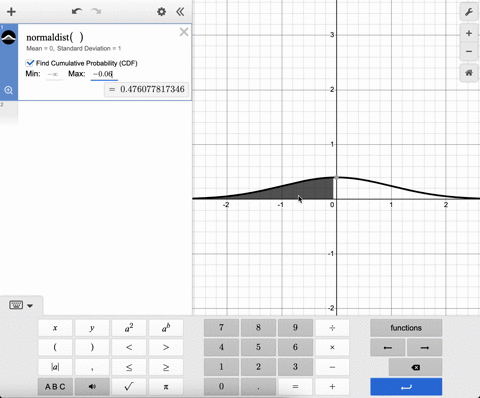Screen dimensions: 480x398
Task: Click the normaldist( ) expression text
Action: (55, 37)
